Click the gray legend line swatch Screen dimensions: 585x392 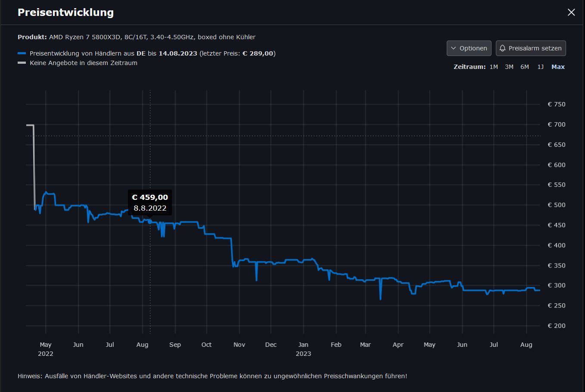(22, 63)
